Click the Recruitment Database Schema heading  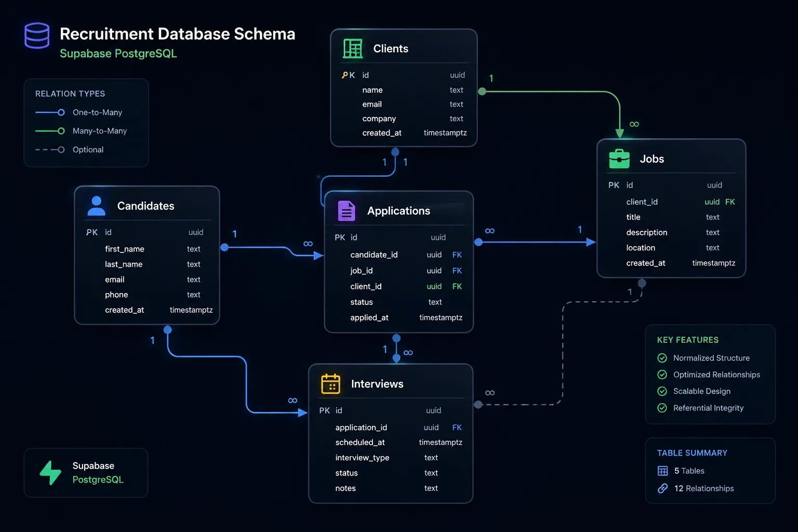[178, 34]
